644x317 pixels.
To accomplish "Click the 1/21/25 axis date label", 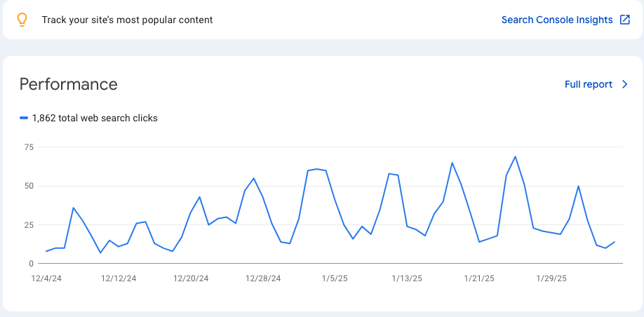I will point(479,278).
